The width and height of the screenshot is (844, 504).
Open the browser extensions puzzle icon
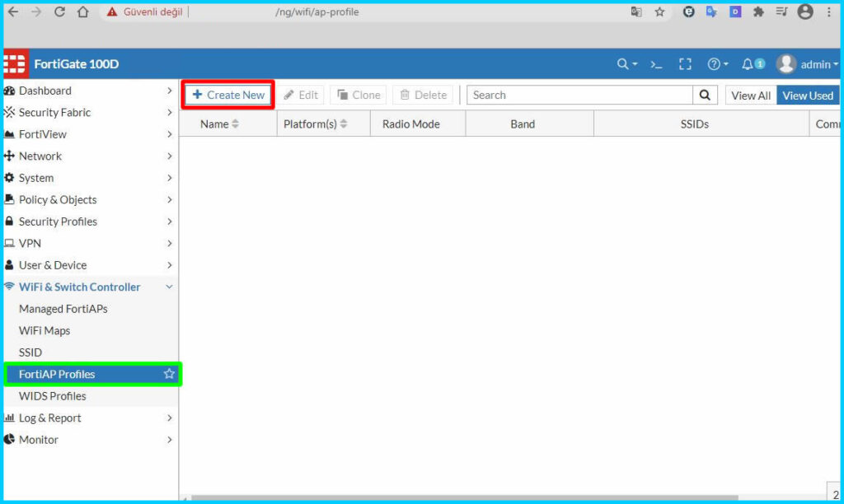point(758,12)
